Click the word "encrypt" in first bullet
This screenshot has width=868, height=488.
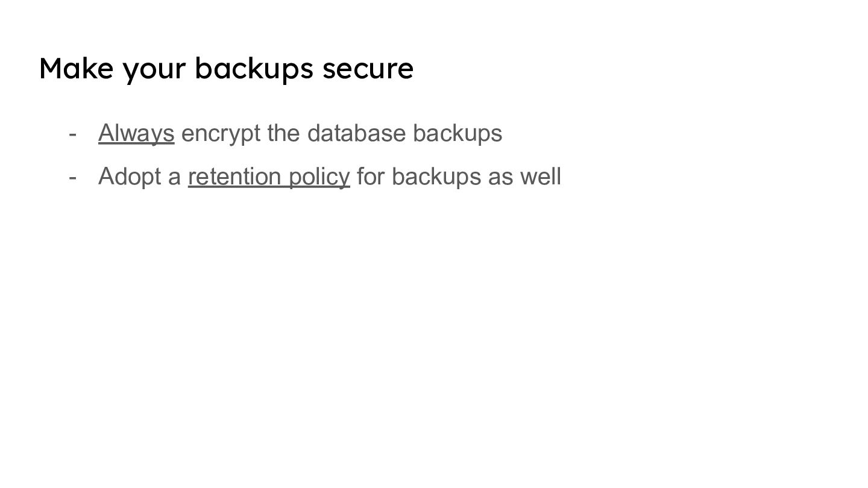point(221,133)
